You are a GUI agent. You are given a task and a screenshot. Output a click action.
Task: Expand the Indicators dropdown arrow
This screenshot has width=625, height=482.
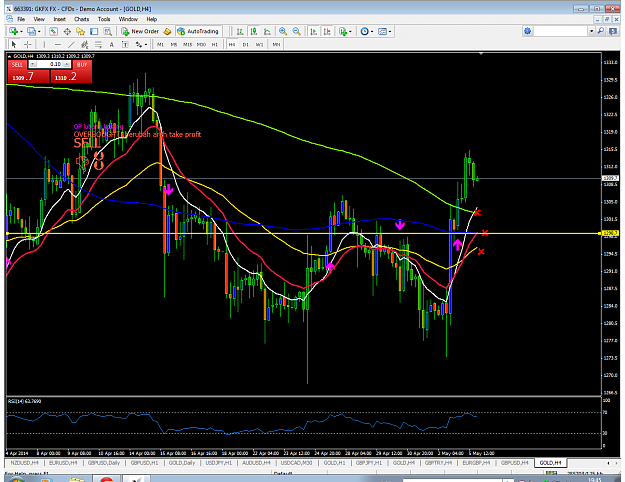click(350, 31)
